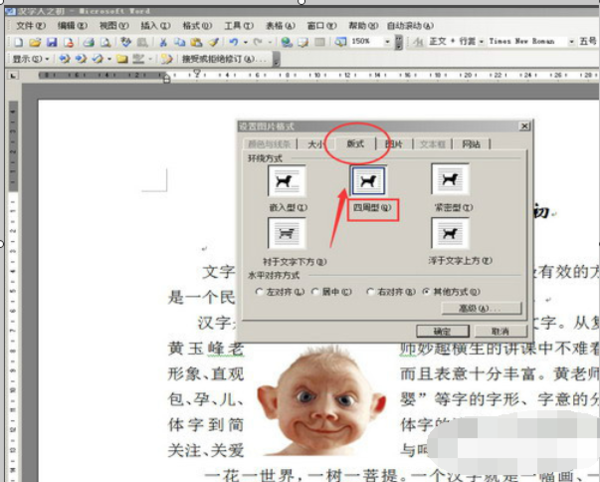Click the Paste clipboard icon

[x=196, y=42]
